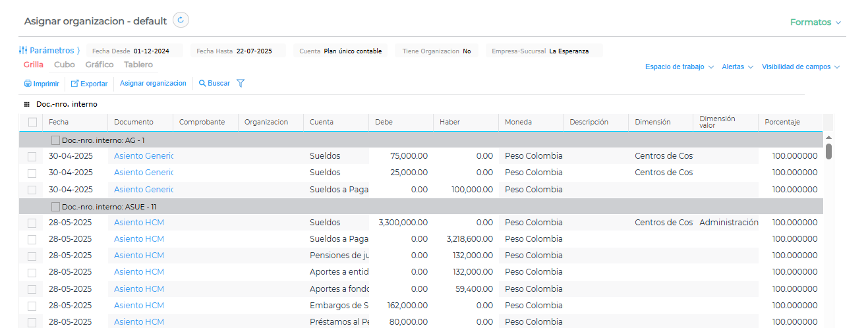Viewport: 868px width, 328px height.
Task: Click the grid icon beside Doc.-nro. interno
Action: coord(27,104)
